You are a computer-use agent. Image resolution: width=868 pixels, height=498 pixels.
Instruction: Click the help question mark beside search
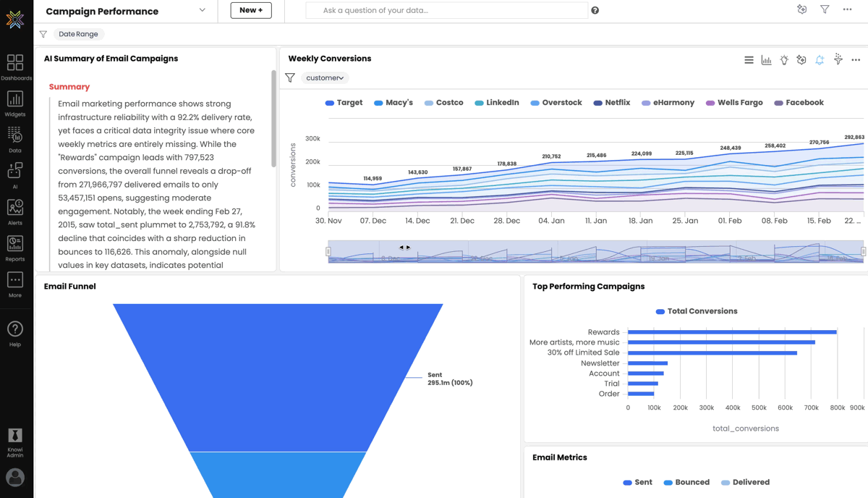(x=595, y=10)
